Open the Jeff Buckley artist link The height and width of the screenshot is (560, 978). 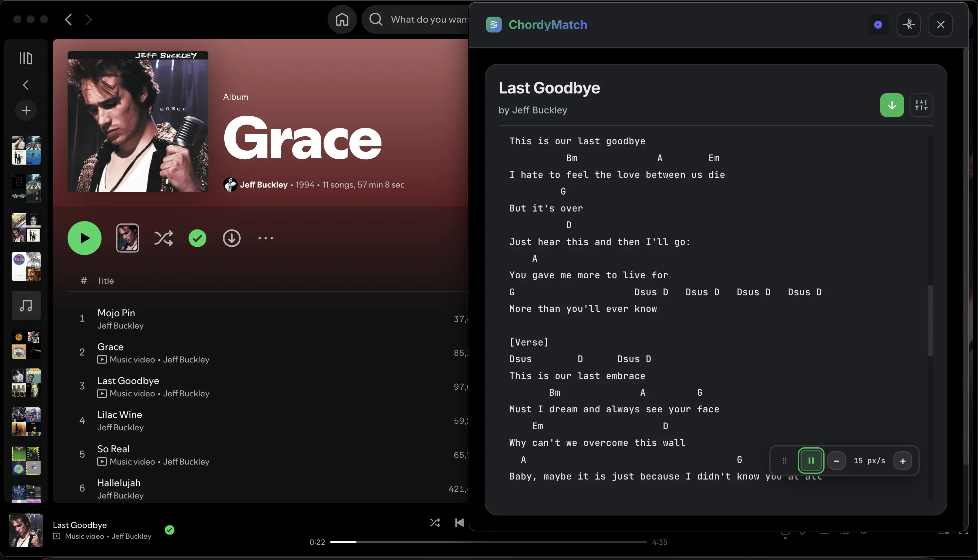pos(264,185)
